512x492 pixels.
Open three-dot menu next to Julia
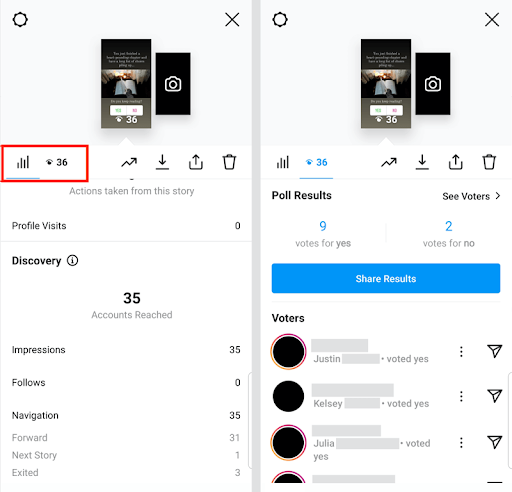click(x=461, y=443)
